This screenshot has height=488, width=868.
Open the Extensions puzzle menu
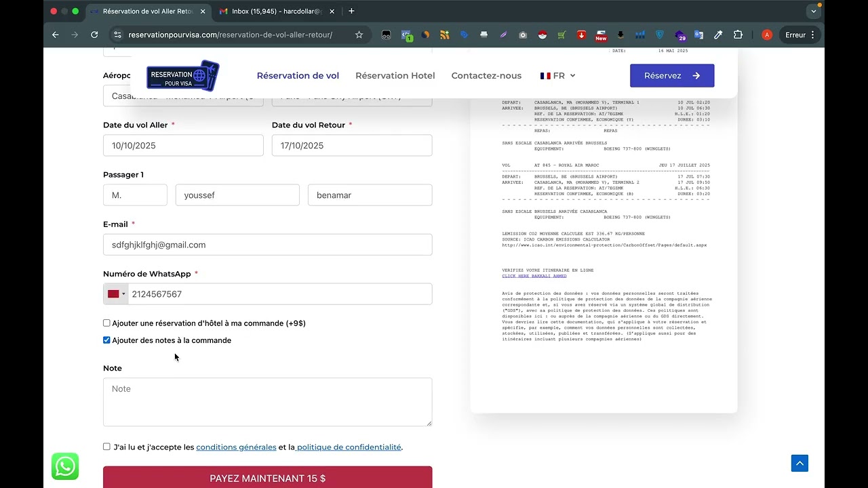[x=738, y=35]
